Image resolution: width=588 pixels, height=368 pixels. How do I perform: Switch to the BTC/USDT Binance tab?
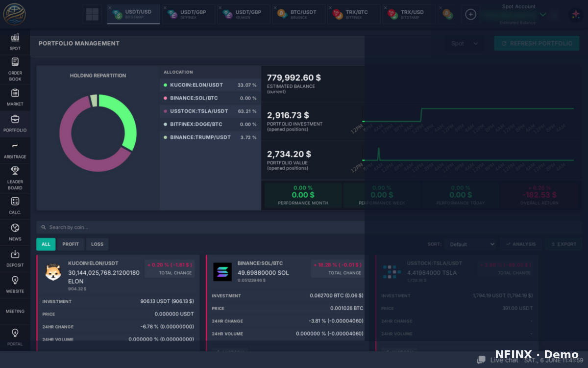coord(299,14)
